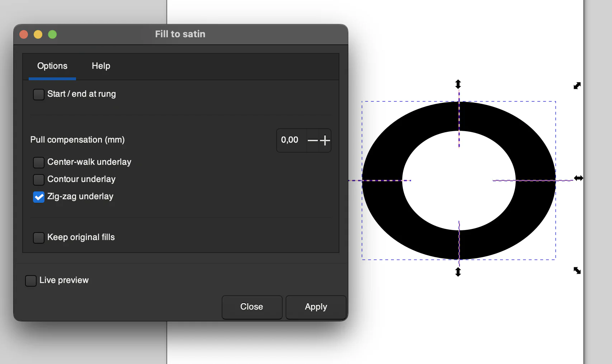Click the top-right diagonal scale handle

pos(577,86)
